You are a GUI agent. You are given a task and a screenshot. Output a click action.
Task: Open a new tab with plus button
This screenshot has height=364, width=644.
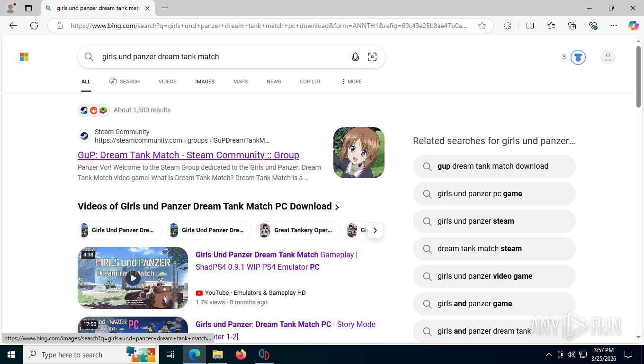[x=165, y=8]
